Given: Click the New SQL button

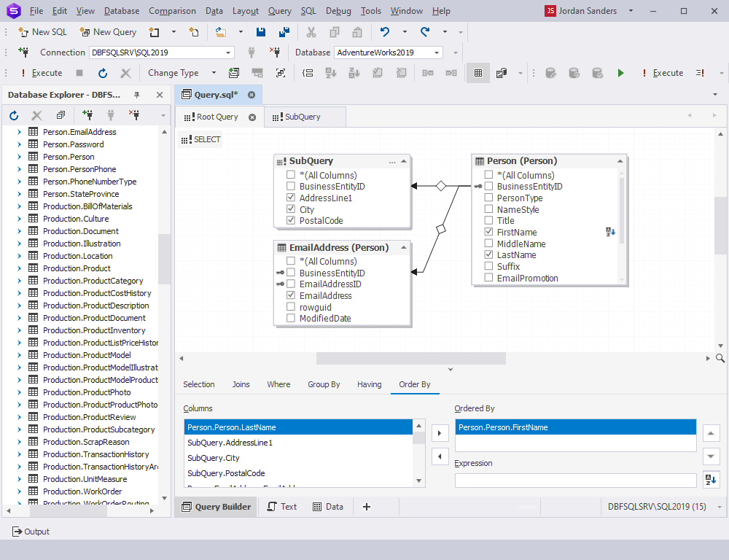Looking at the screenshot, I should point(42,32).
